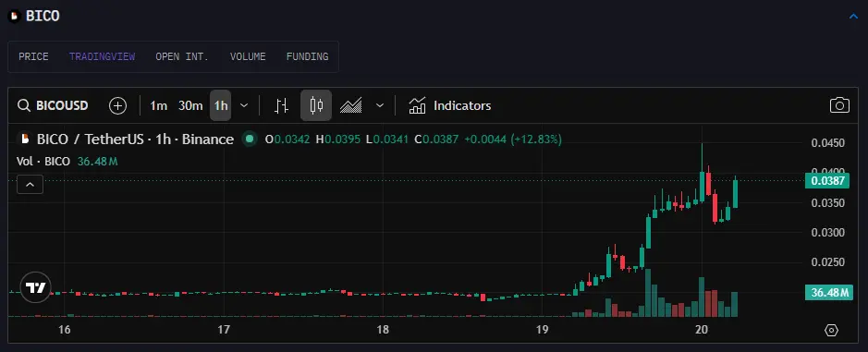The height and width of the screenshot is (352, 868).
Task: Collapse the indicator legend arrow
Action: point(30,184)
